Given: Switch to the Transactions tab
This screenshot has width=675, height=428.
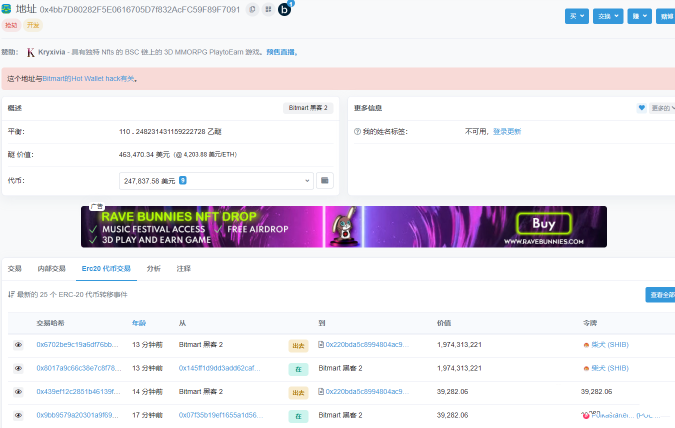Looking at the screenshot, I should point(15,269).
